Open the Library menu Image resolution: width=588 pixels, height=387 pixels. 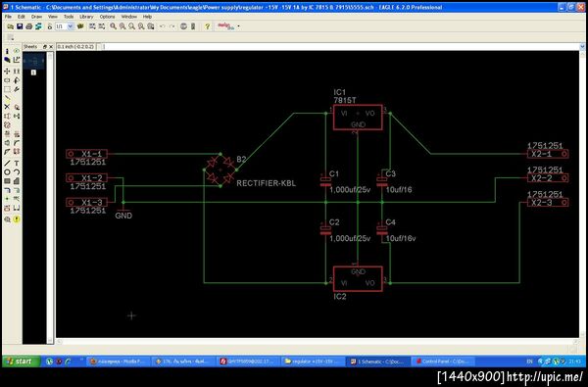click(86, 17)
